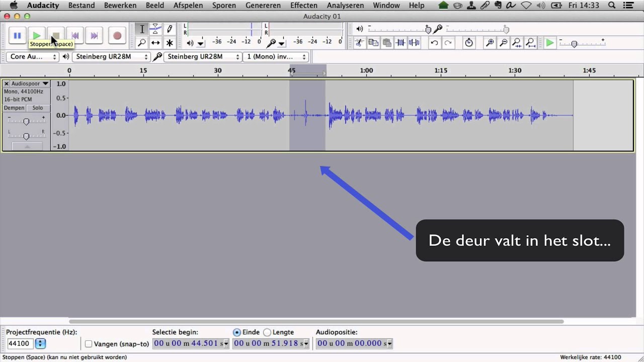Click the system volume menu bar icon

coord(541,6)
